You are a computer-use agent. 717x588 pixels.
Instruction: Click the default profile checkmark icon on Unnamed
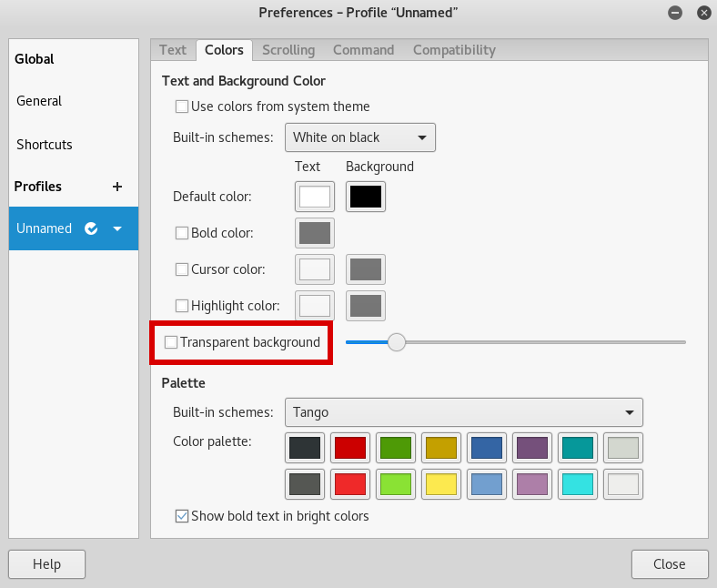(91, 228)
